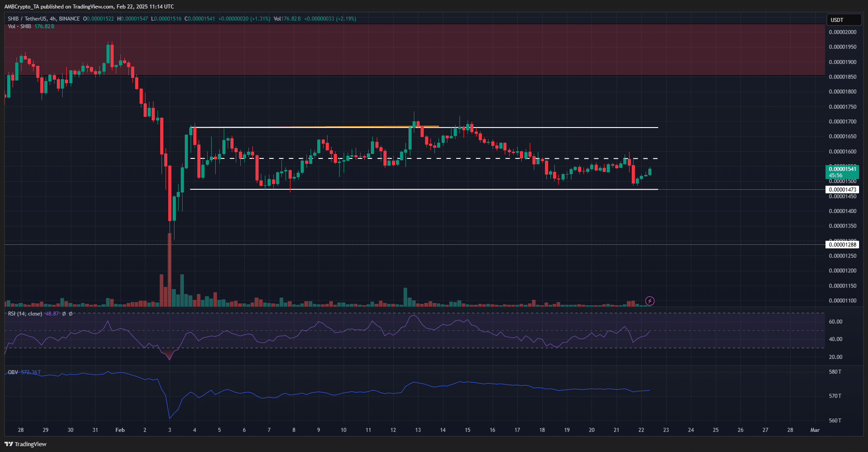Click the purple lightning bolt icon
Viewport: 868px width, 452px height.
click(x=650, y=301)
